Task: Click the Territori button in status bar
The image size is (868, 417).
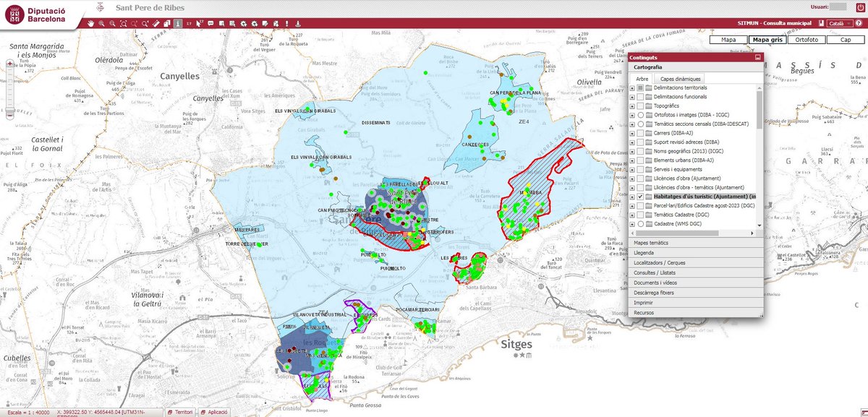Action: coord(180,412)
